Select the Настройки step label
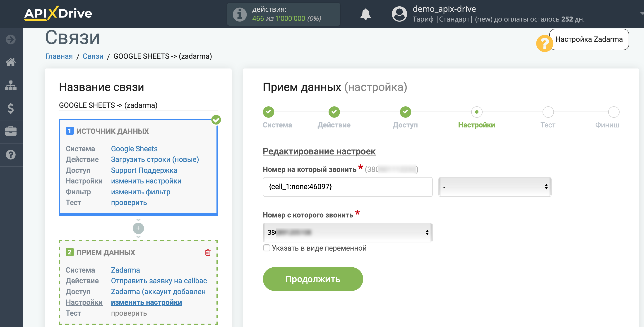This screenshot has width=644, height=327. tap(476, 125)
